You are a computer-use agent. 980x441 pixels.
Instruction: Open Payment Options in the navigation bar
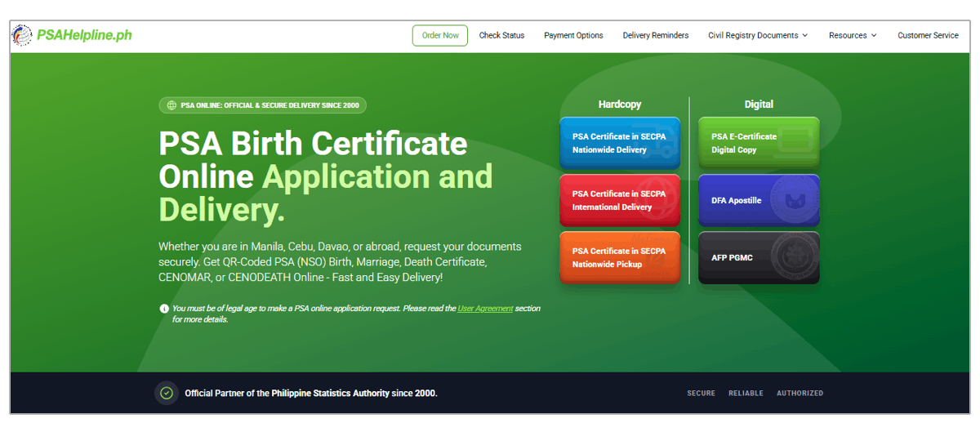[573, 35]
